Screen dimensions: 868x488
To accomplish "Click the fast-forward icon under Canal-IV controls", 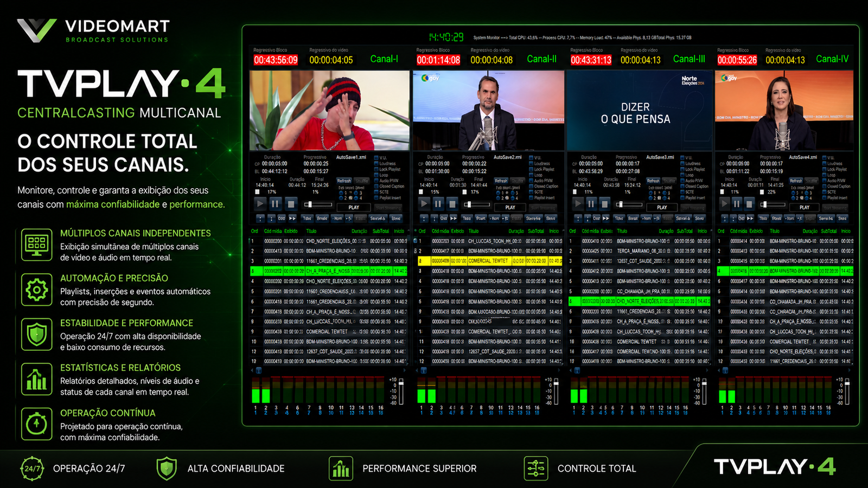I will coord(750,219).
